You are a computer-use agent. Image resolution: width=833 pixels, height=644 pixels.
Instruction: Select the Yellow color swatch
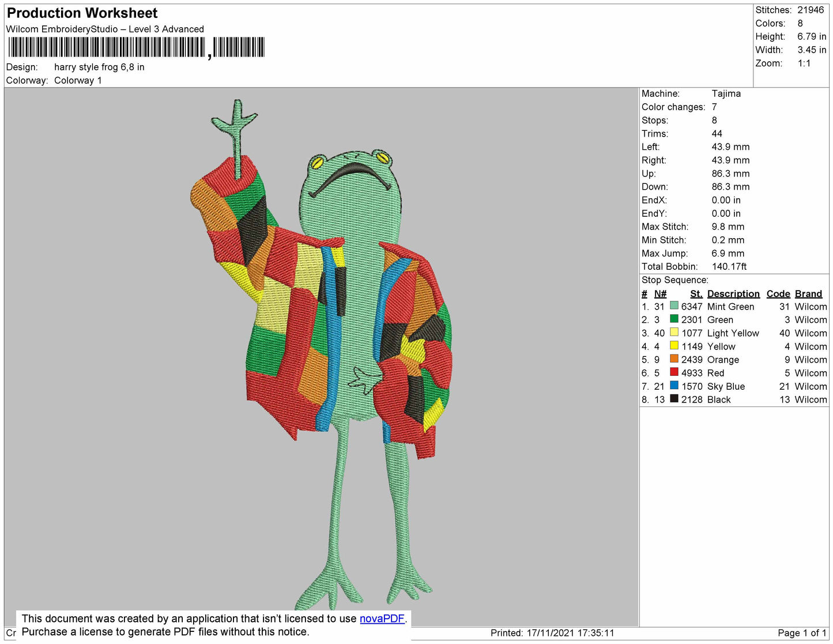coord(674,345)
